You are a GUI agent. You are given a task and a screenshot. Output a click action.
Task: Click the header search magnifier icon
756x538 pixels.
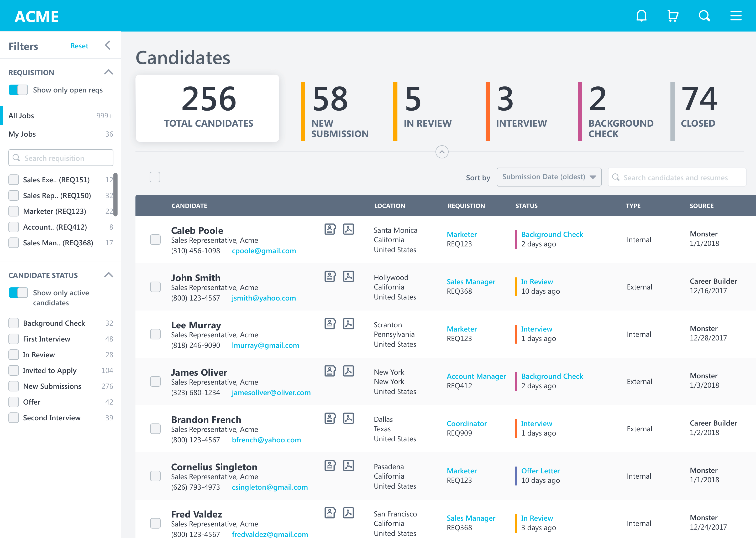click(704, 15)
